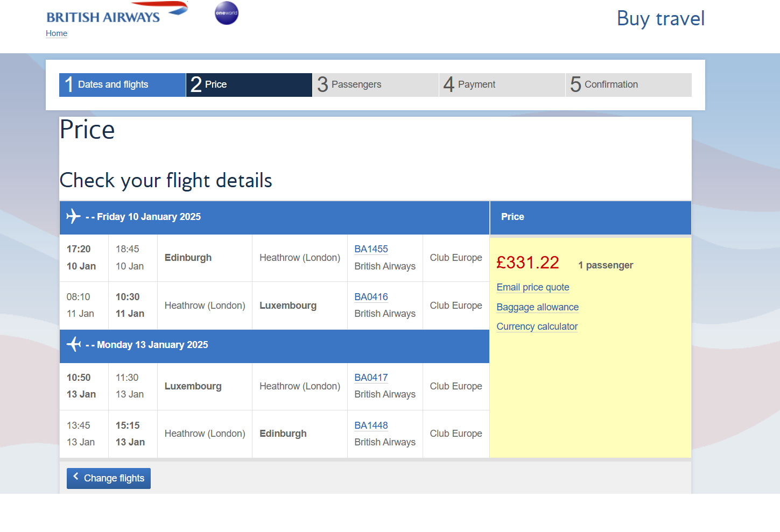The width and height of the screenshot is (780, 532).
Task: Open flight BA0417 details
Action: pyautogui.click(x=371, y=378)
